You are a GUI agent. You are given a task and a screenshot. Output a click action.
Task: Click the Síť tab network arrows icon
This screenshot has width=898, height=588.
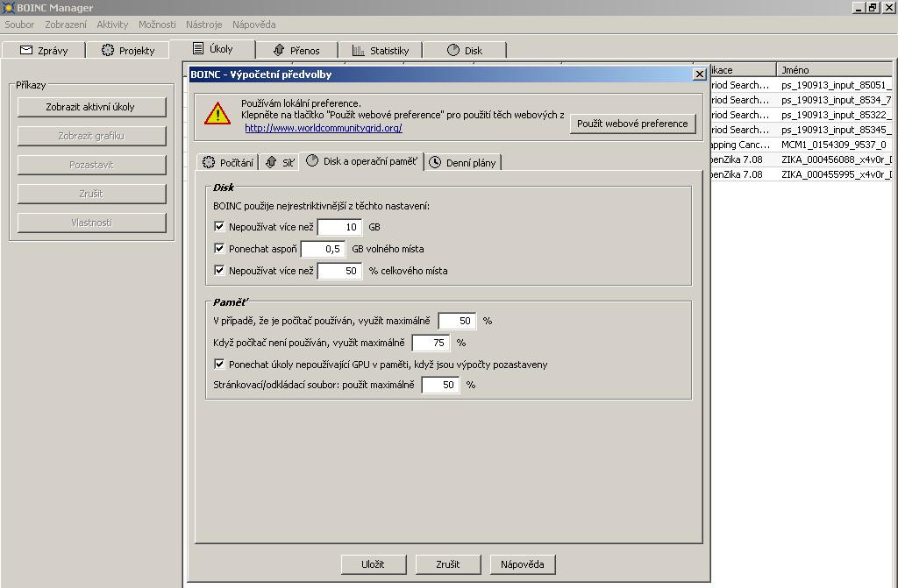pyautogui.click(x=271, y=162)
